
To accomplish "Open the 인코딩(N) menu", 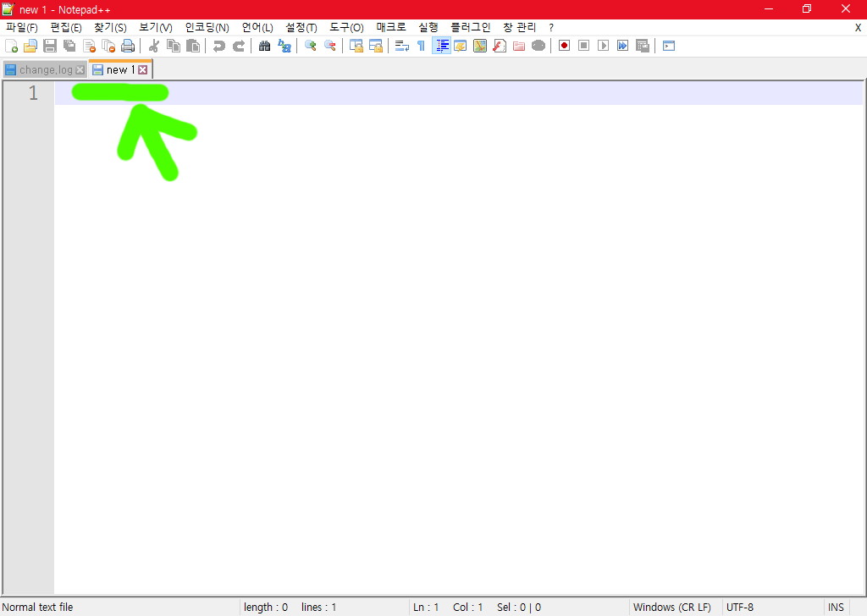I will pos(207,27).
